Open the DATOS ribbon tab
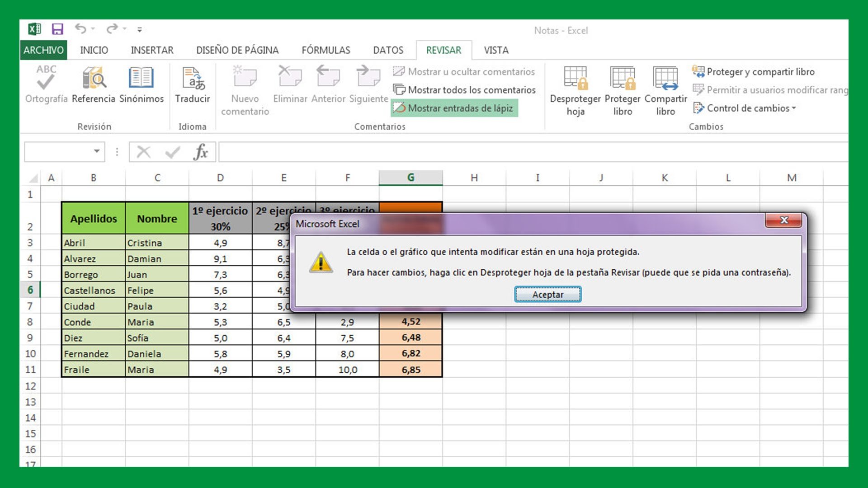Viewport: 868px width, 488px height. tap(388, 50)
